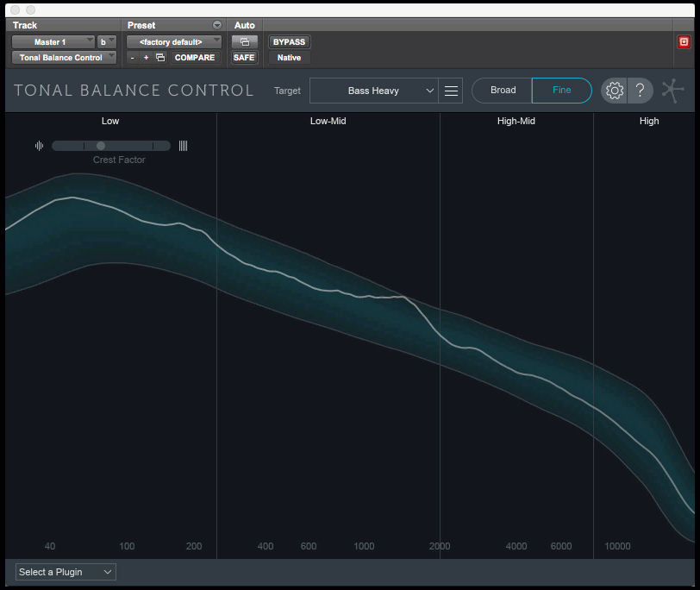Click the Preset header label

coord(141,25)
